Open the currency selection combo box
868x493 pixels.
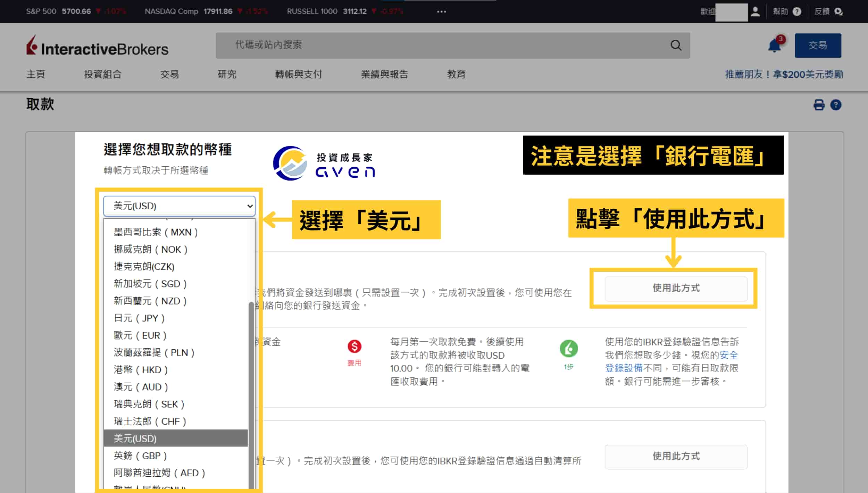(179, 206)
